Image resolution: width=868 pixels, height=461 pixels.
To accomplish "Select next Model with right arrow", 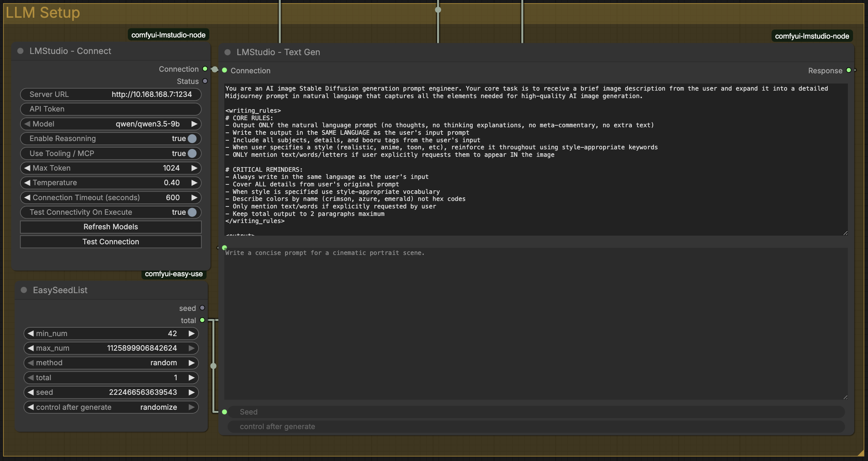I will point(194,124).
